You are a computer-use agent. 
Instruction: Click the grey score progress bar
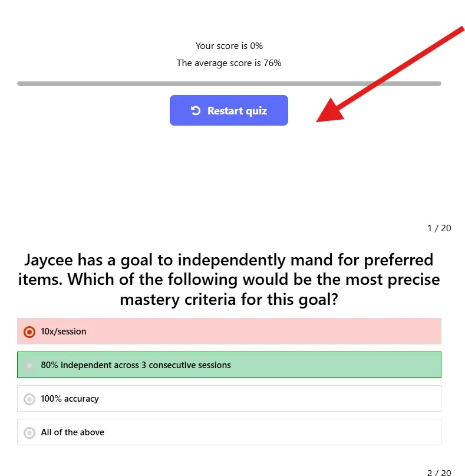[229, 84]
